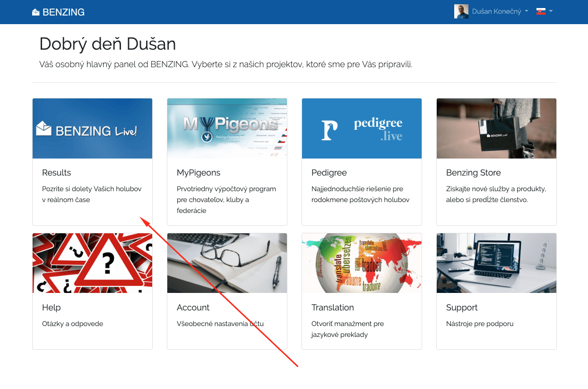Open the MyPigeons banner image

pyautogui.click(x=227, y=129)
